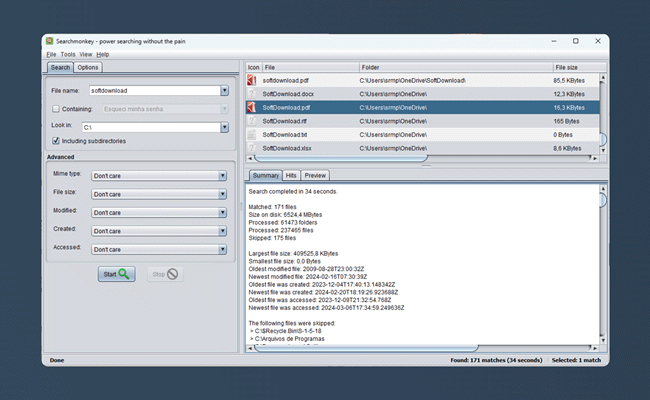Select the SoftDownload.docx file name

(x=288, y=94)
